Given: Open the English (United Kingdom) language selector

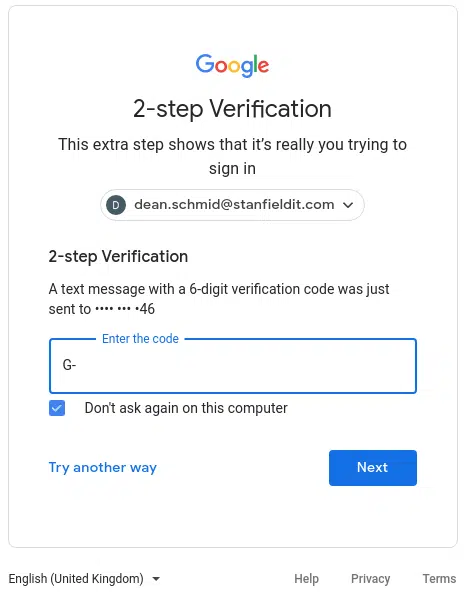Looking at the screenshot, I should [84, 578].
